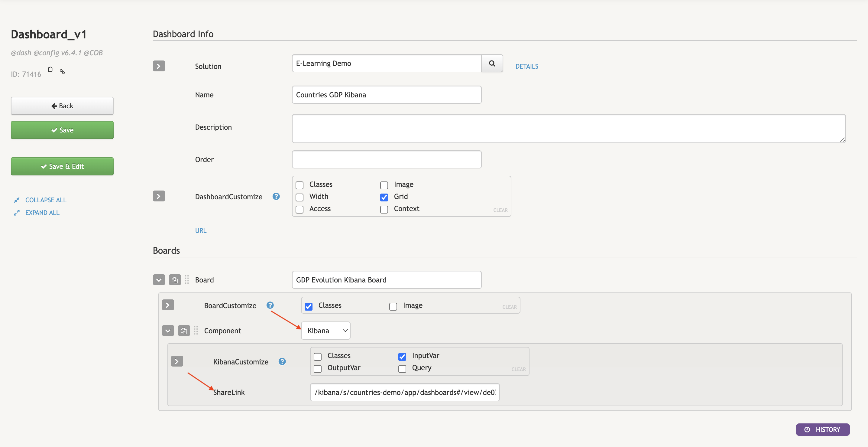The image size is (868, 447).
Task: Expand the KibanaCustomize arrow toggle
Action: [177, 361]
